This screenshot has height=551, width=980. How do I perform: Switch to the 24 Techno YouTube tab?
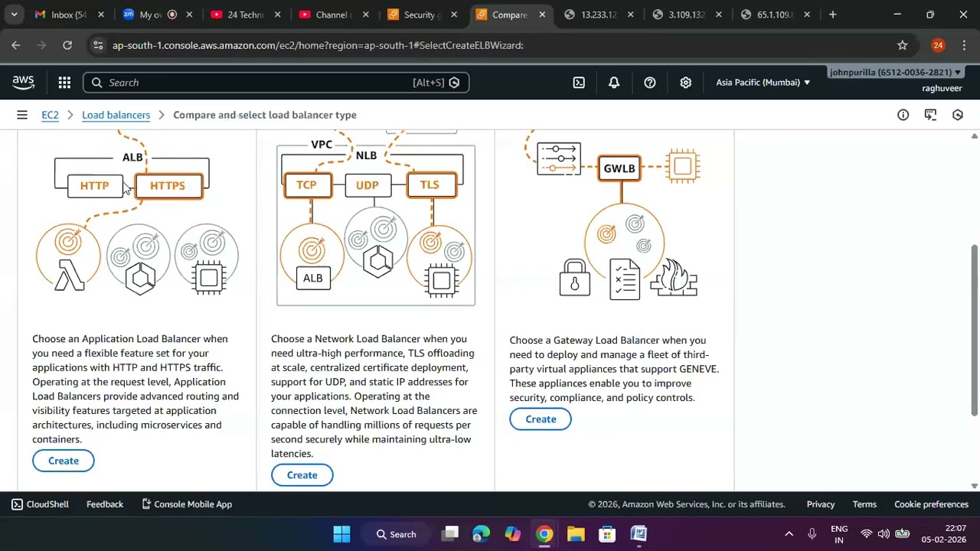click(245, 15)
